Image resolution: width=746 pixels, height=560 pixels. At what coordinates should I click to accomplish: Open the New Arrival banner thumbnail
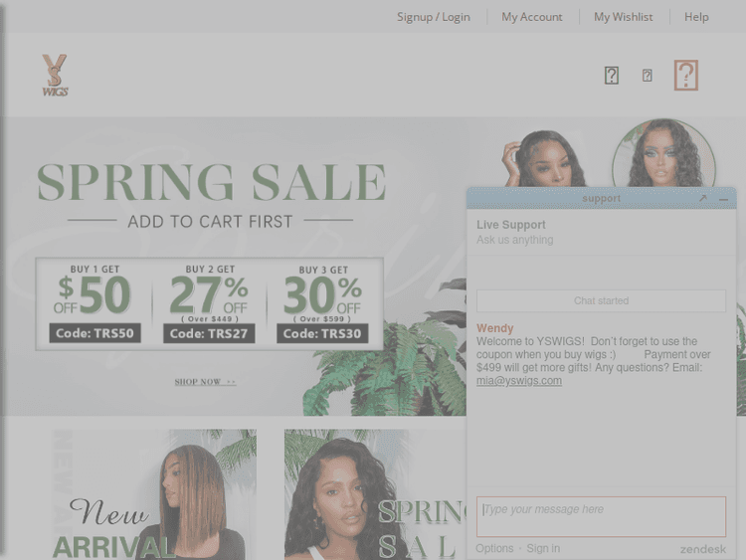click(x=153, y=494)
